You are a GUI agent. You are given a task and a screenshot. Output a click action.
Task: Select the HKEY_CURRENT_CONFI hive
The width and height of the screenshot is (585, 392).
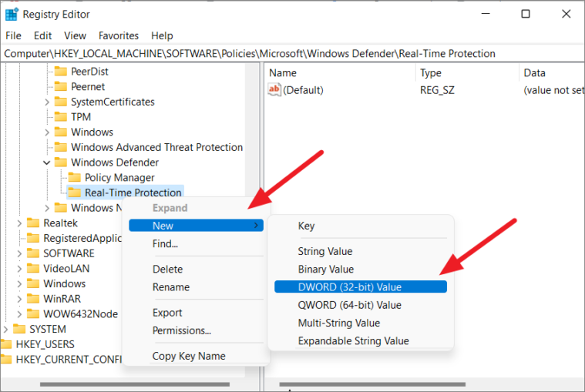(69, 359)
